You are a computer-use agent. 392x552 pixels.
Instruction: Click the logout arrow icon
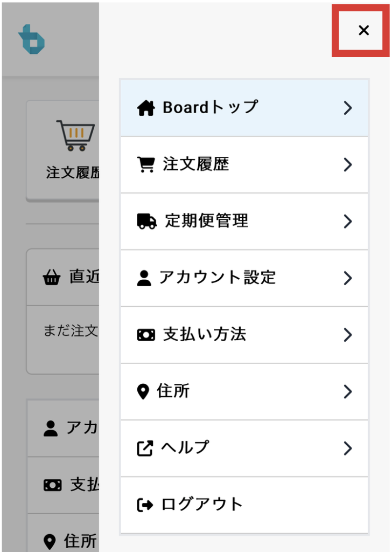(145, 505)
